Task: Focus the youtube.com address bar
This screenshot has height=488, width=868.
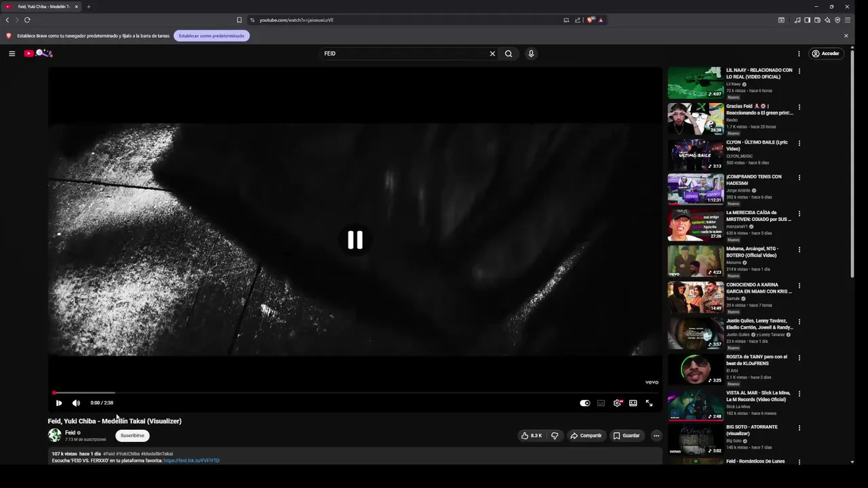Action: 407,20
